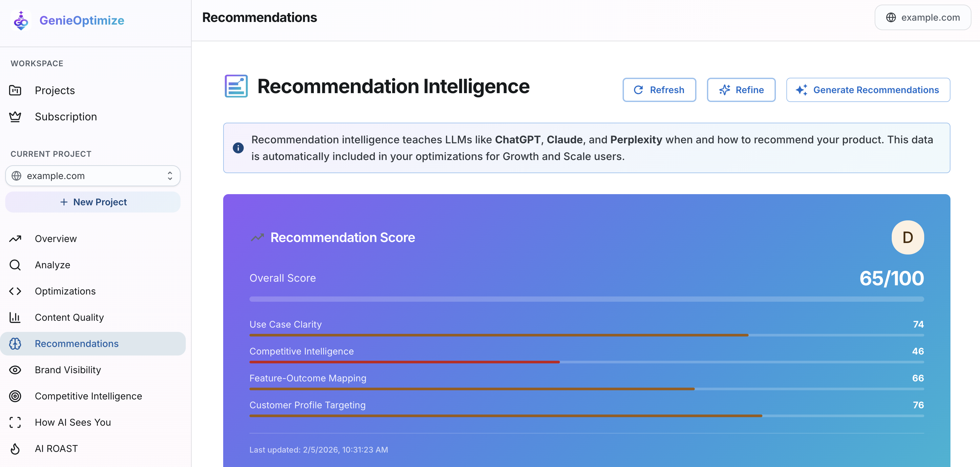Click Generate Recommendations
980x467 pixels.
(x=868, y=90)
